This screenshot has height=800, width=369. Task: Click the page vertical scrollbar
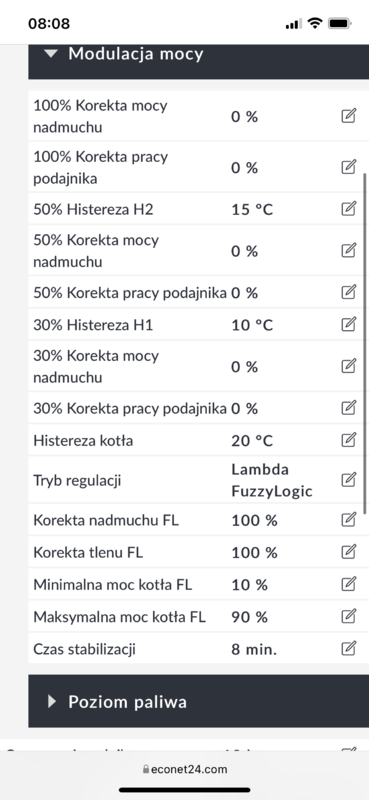[x=364, y=343]
